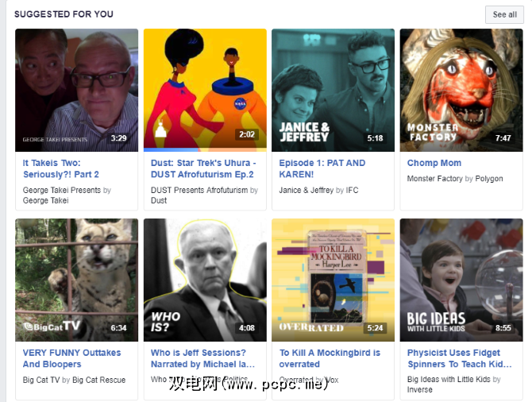The width and height of the screenshot is (532, 402).
Task: Open 'Dust: Star Trek's Uhura' title link
Action: pos(203,168)
